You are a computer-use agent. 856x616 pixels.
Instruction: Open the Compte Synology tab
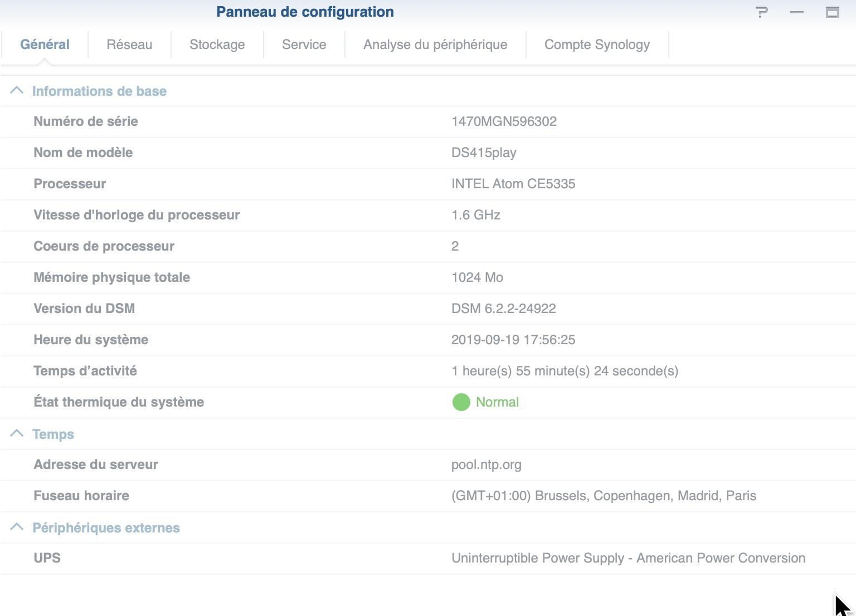(x=597, y=45)
